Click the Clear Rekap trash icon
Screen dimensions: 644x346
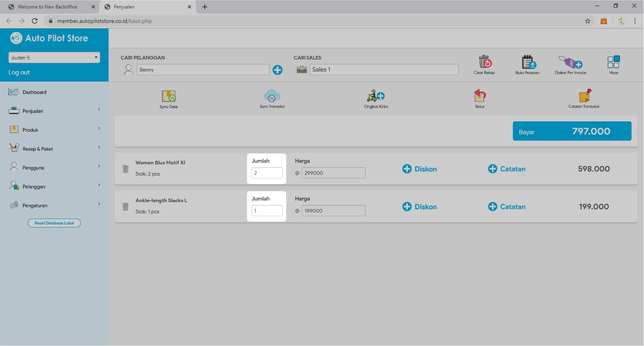485,62
